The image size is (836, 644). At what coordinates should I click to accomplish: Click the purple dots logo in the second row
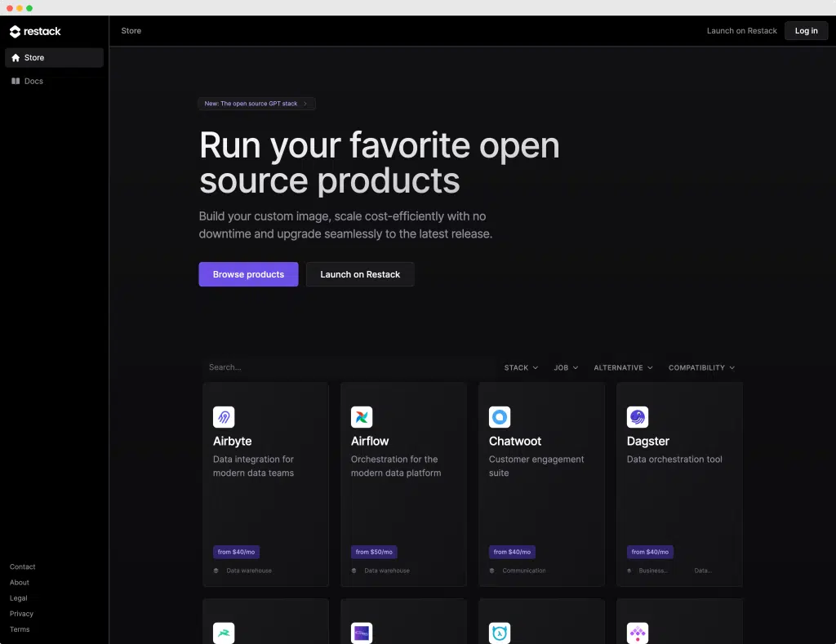click(638, 633)
